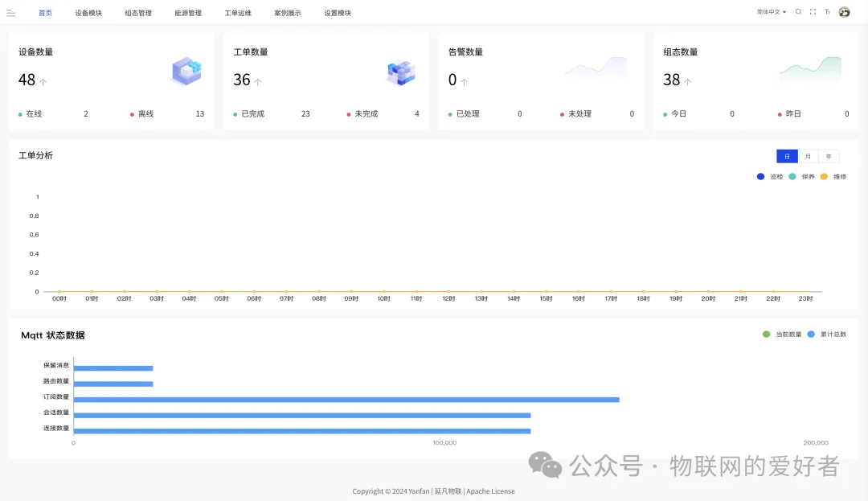Click the 设备数量 cube icon

click(186, 72)
